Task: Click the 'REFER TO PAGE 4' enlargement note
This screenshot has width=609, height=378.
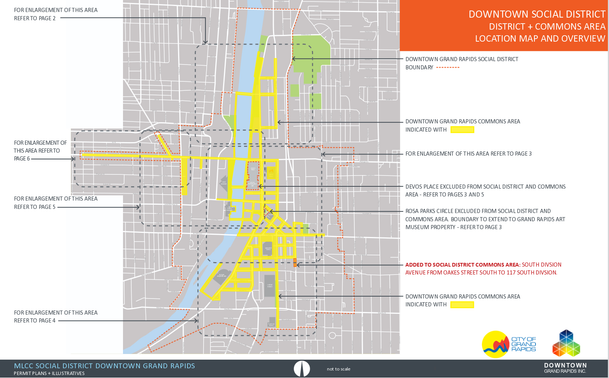Action: 56,316
